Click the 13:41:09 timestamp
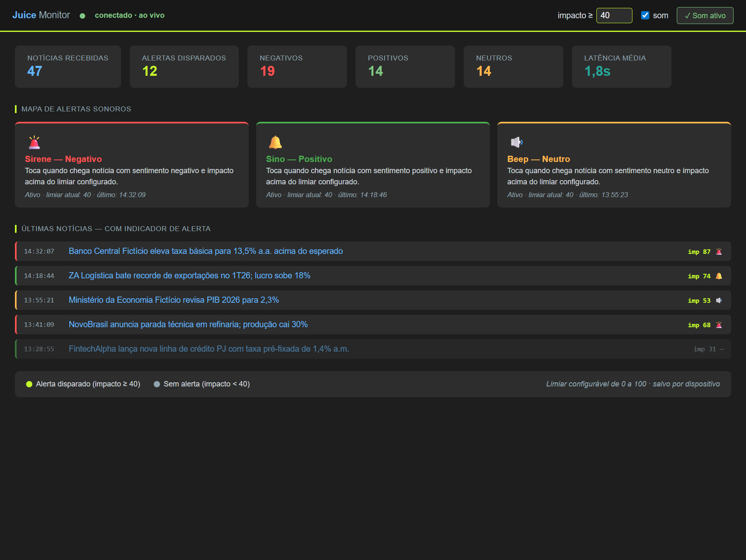This screenshot has height=560, width=746. point(39,325)
